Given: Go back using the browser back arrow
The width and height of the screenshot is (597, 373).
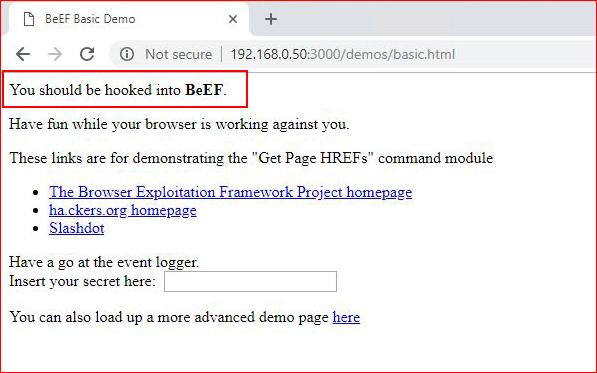Looking at the screenshot, I should pyautogui.click(x=23, y=54).
